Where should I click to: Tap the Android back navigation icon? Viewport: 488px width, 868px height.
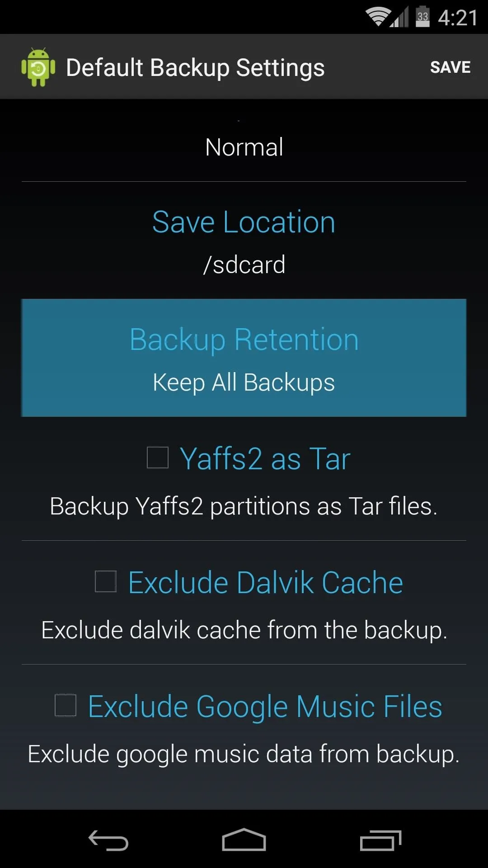pos(108,840)
